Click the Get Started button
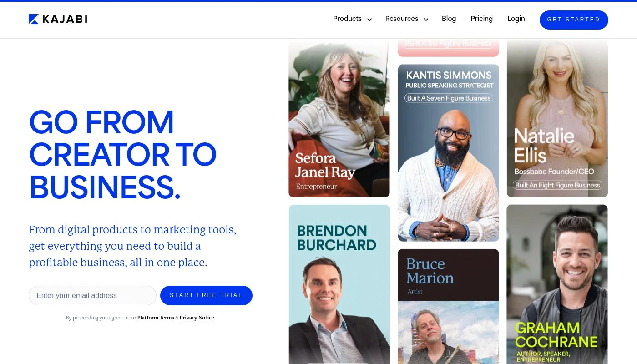 click(x=574, y=20)
